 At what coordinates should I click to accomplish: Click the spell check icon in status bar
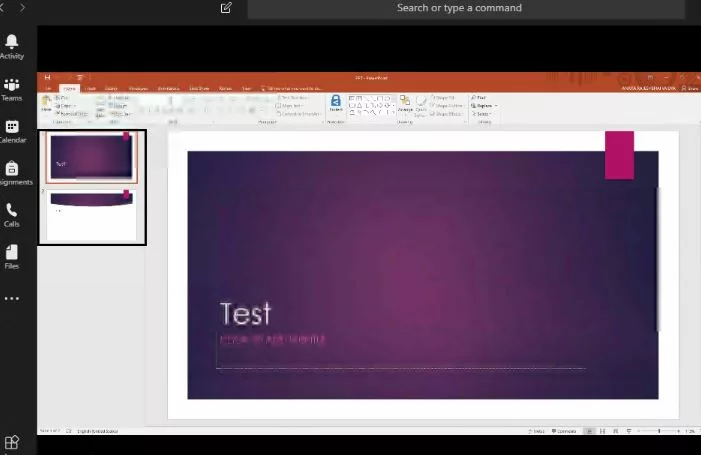69,431
